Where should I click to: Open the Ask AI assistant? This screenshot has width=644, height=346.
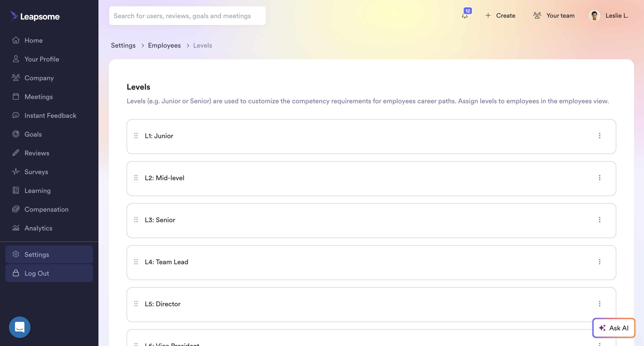click(x=614, y=328)
